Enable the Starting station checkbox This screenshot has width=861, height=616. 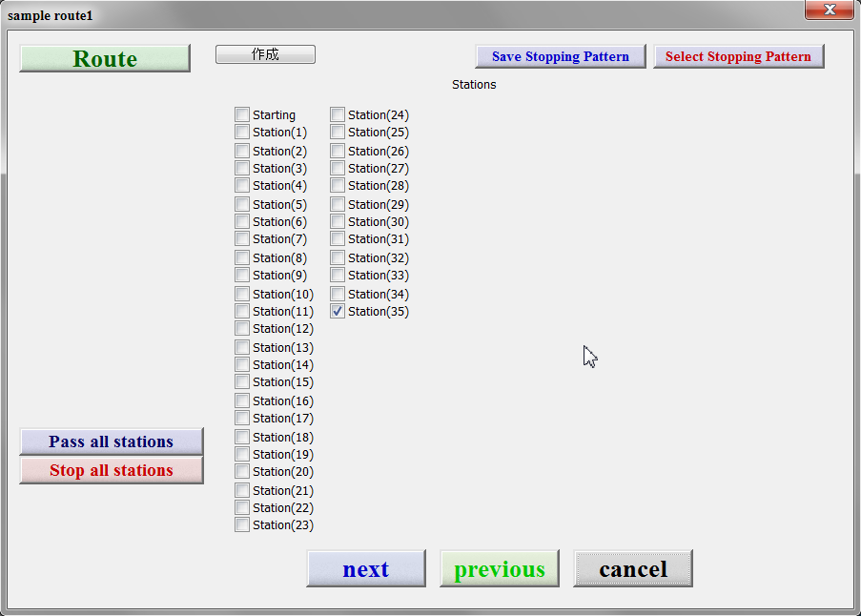pos(242,115)
